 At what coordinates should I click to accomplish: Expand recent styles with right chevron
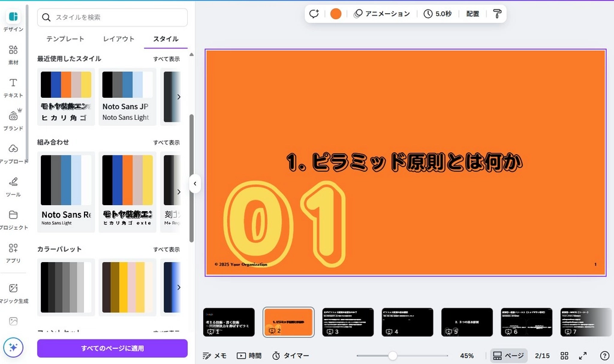pyautogui.click(x=179, y=97)
